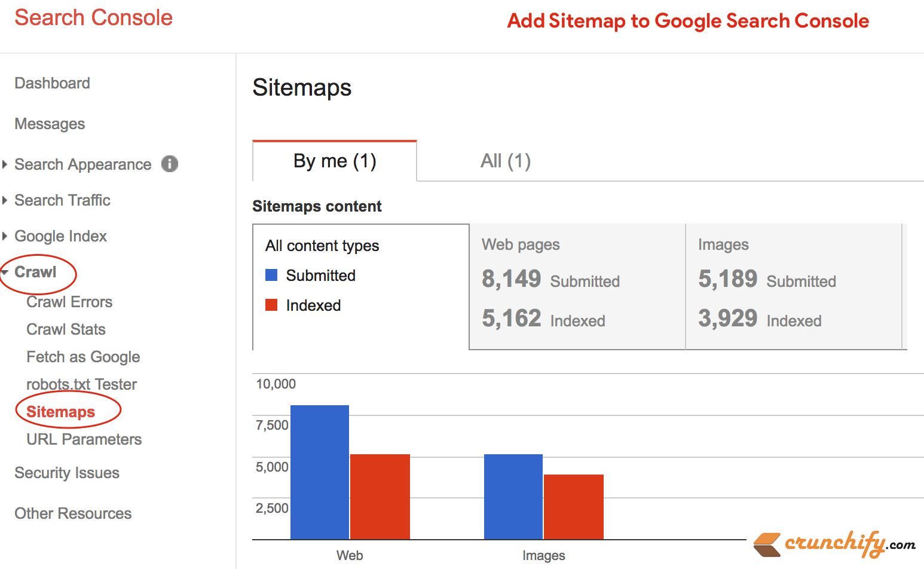
Task: Expand the Google Index arrow
Action: pos(5,236)
